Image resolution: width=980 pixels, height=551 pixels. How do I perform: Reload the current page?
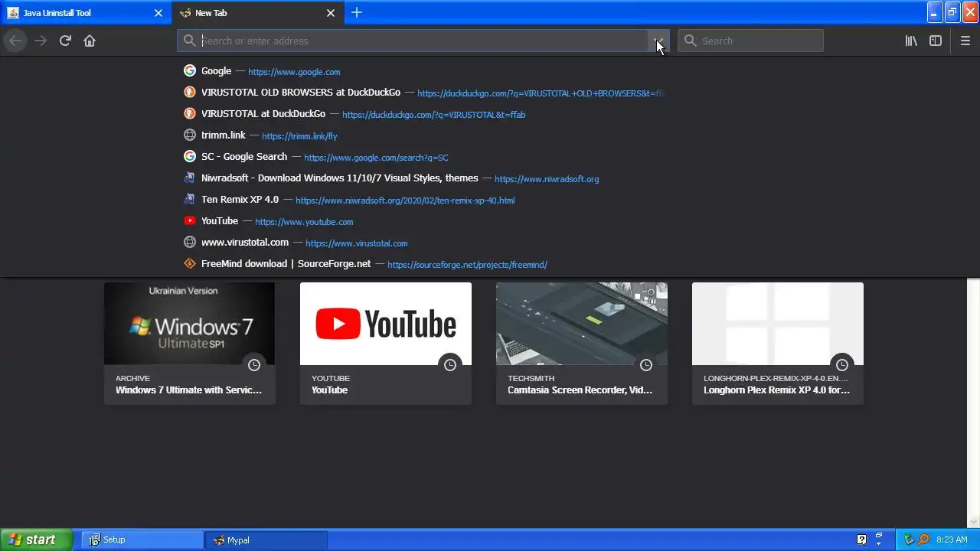coord(65,41)
